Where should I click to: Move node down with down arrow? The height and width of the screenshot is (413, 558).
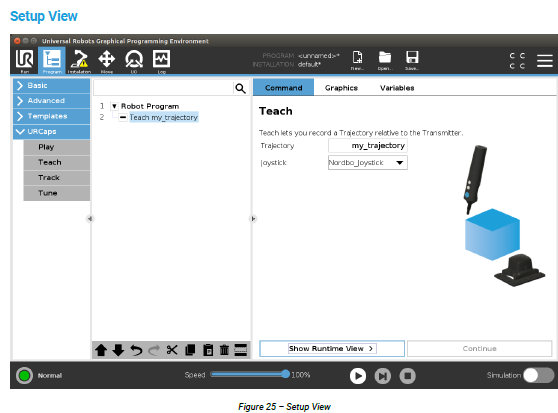pyautogui.click(x=118, y=350)
